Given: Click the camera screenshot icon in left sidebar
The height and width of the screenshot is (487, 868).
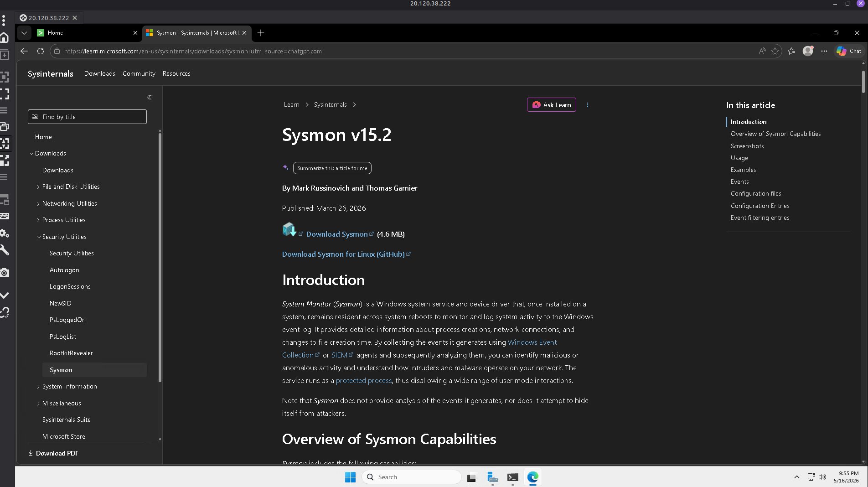Looking at the screenshot, I should tap(5, 273).
